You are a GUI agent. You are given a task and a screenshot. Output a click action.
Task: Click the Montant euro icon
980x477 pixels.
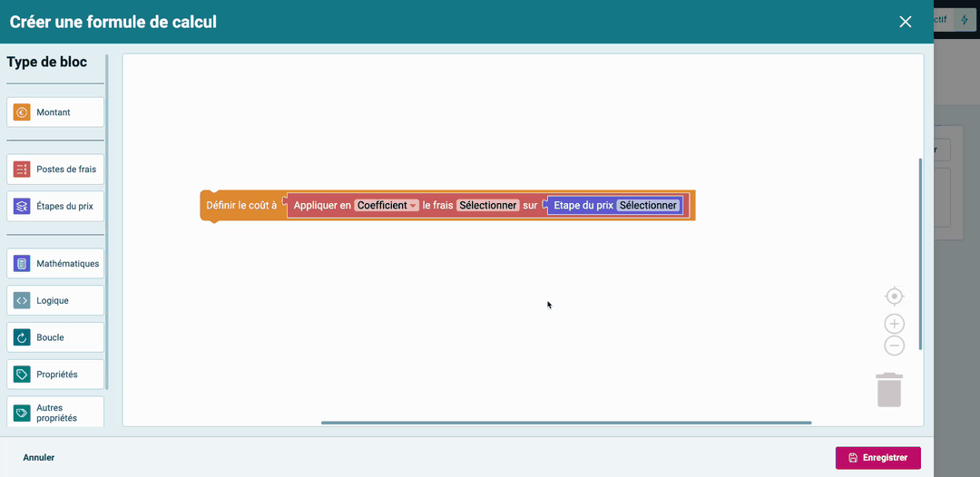[22, 112]
